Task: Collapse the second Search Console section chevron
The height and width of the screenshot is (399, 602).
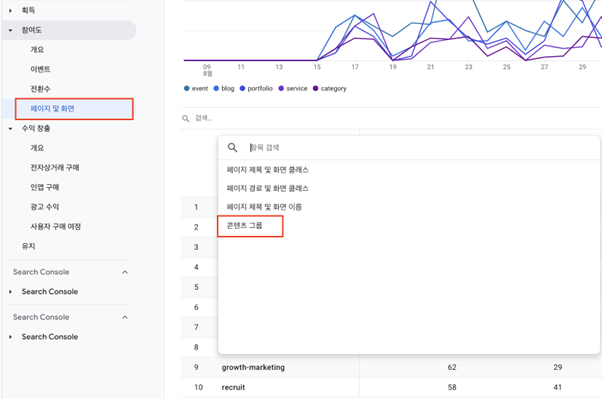Action: 125,317
